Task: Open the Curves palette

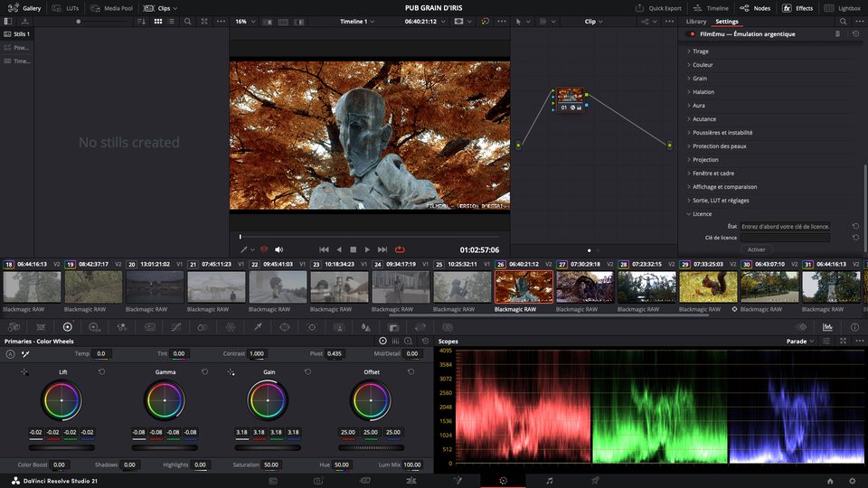Action: tap(176, 327)
